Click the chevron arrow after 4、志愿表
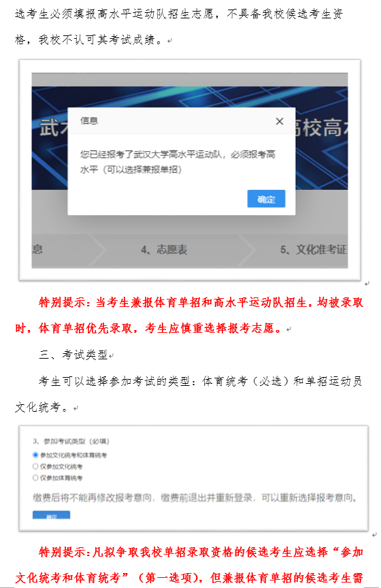 [248, 250]
